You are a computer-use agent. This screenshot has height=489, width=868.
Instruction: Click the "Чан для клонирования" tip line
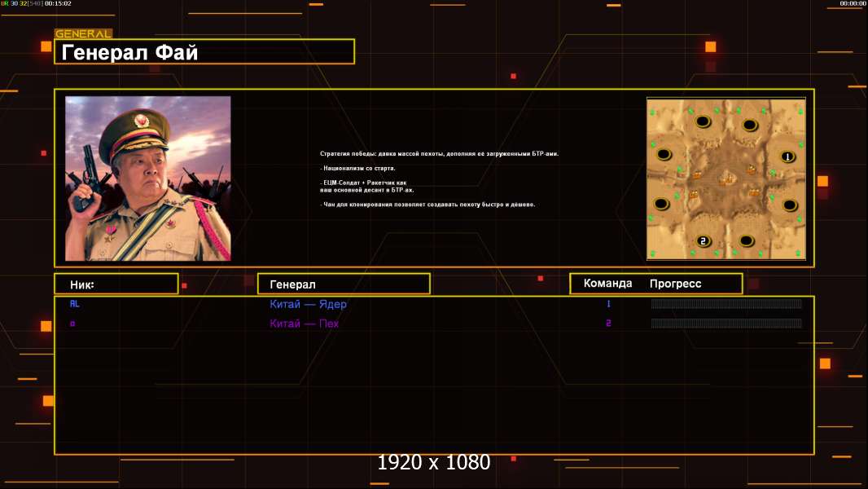(x=427, y=205)
